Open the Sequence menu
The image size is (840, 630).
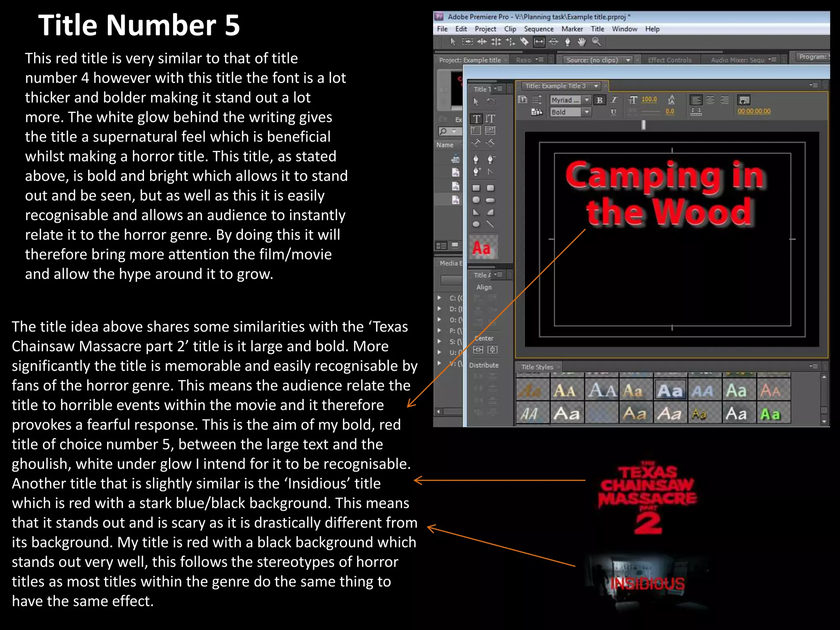coord(539,29)
